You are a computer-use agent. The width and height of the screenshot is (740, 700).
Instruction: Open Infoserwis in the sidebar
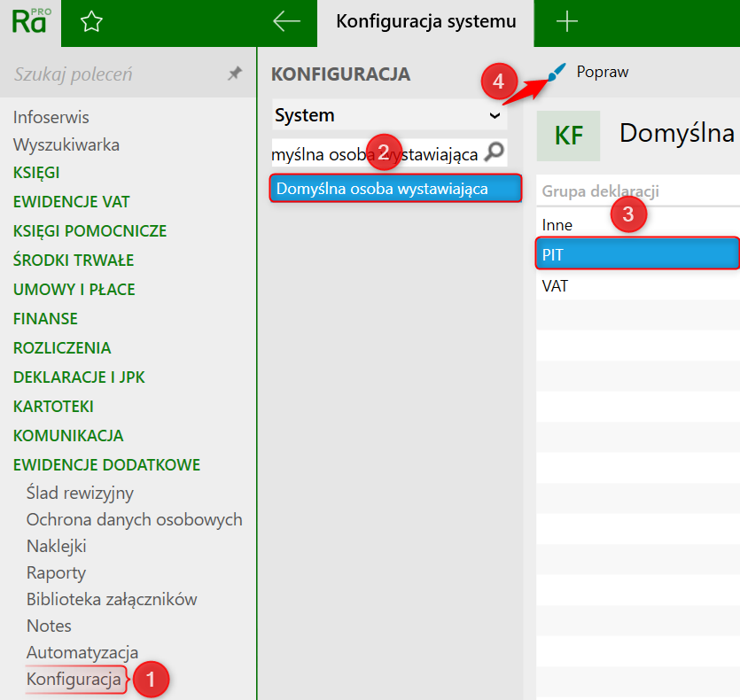pos(51,117)
